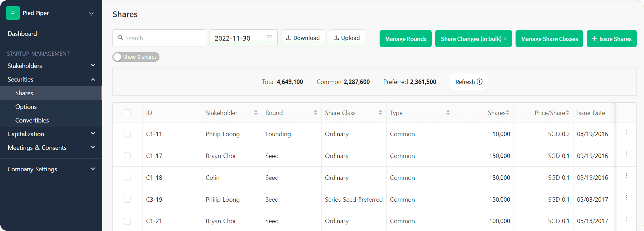The image size is (644, 231).
Task: Sort by Round column arrows
Action: (x=316, y=113)
